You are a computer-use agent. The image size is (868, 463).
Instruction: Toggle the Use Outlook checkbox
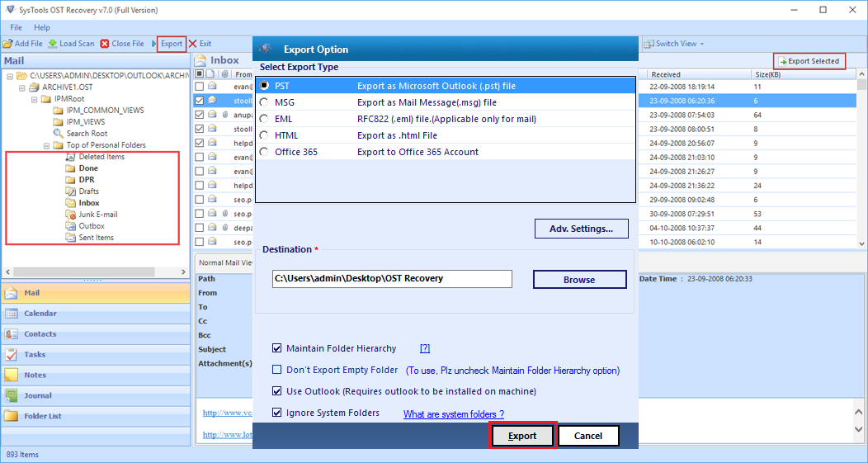(276, 391)
